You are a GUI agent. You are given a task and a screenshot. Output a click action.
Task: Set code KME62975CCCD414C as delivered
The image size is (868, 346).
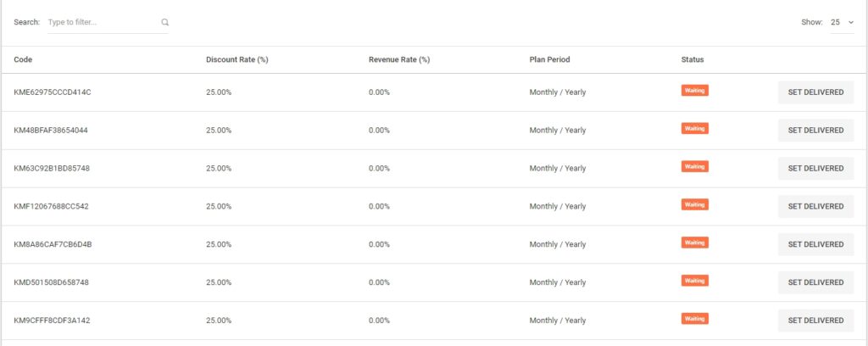pos(815,92)
